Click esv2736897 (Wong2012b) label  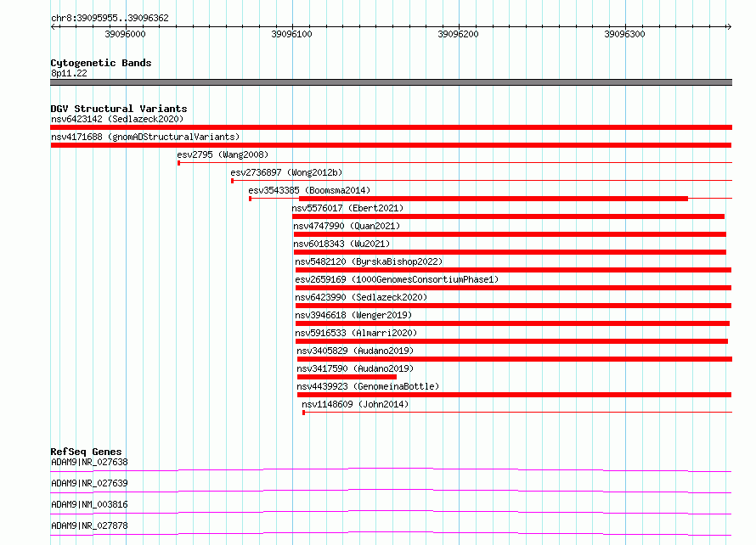pos(286,172)
